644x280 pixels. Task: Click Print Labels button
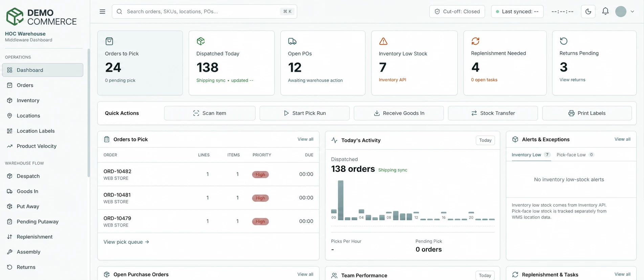pyautogui.click(x=587, y=113)
